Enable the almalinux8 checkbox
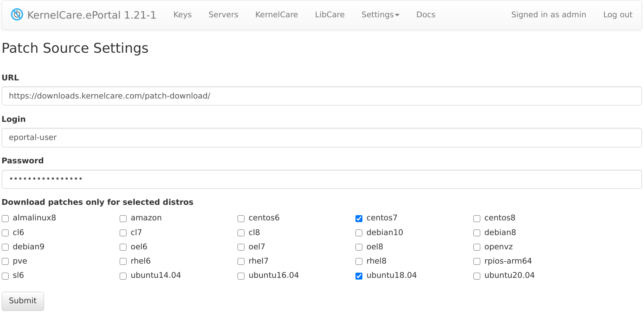 tap(5, 219)
